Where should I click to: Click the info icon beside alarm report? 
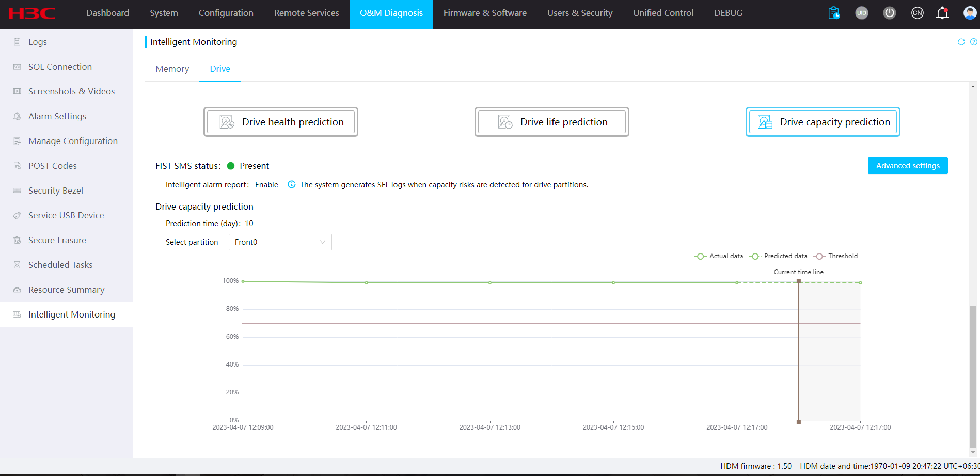tap(292, 184)
